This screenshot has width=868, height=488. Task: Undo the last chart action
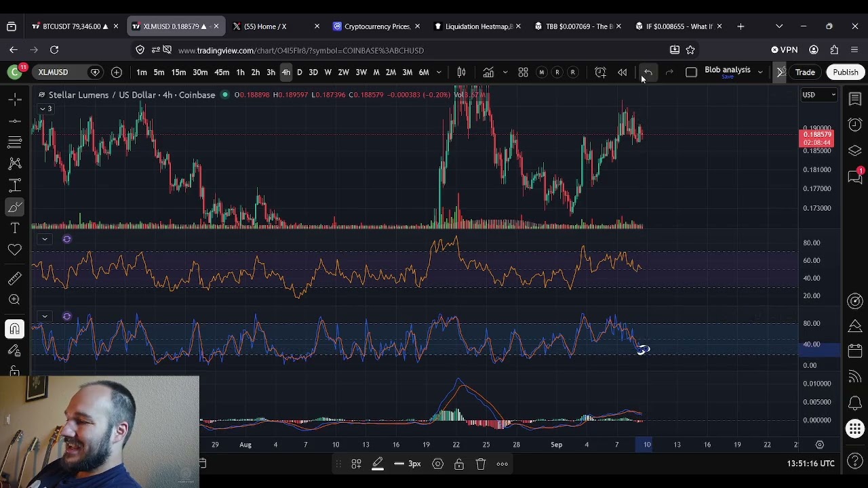648,72
